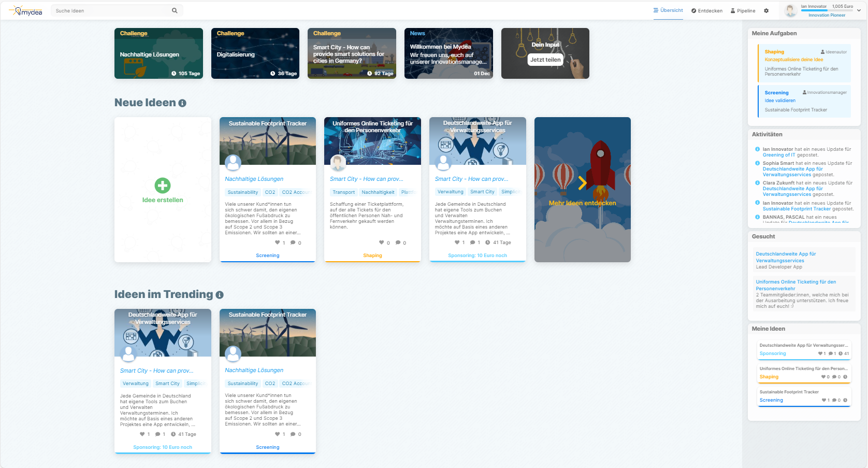Click the mydea logo
The image size is (868, 468).
[26, 11]
